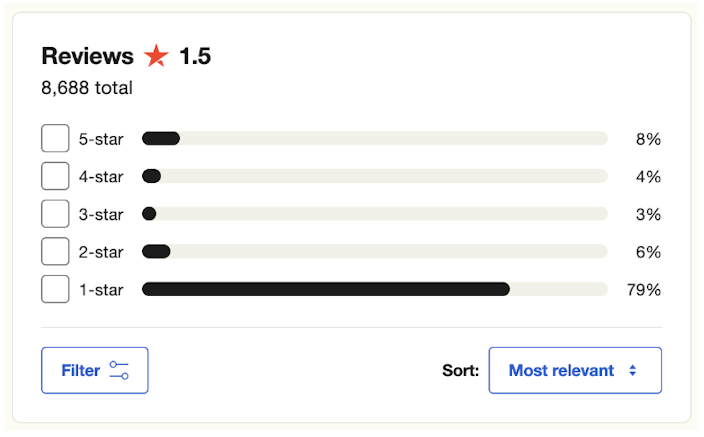
Task: Select the 1-star checkbox
Action: [55, 289]
